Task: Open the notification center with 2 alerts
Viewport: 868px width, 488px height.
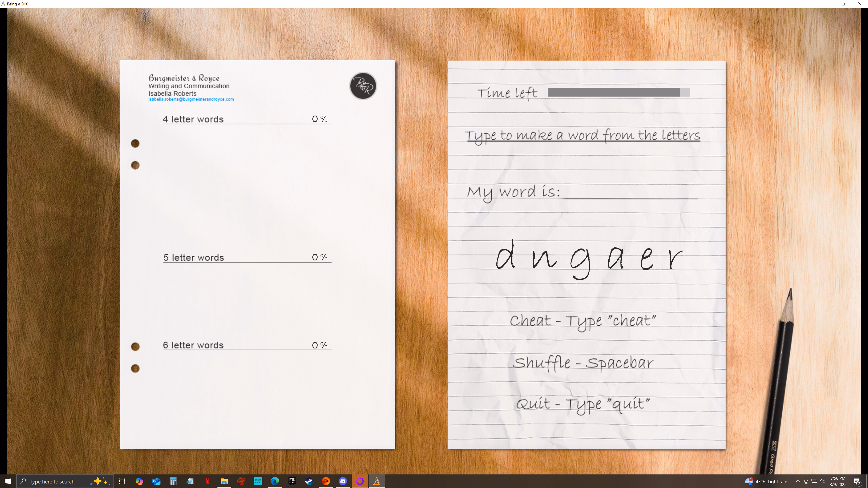Action: pyautogui.click(x=857, y=482)
